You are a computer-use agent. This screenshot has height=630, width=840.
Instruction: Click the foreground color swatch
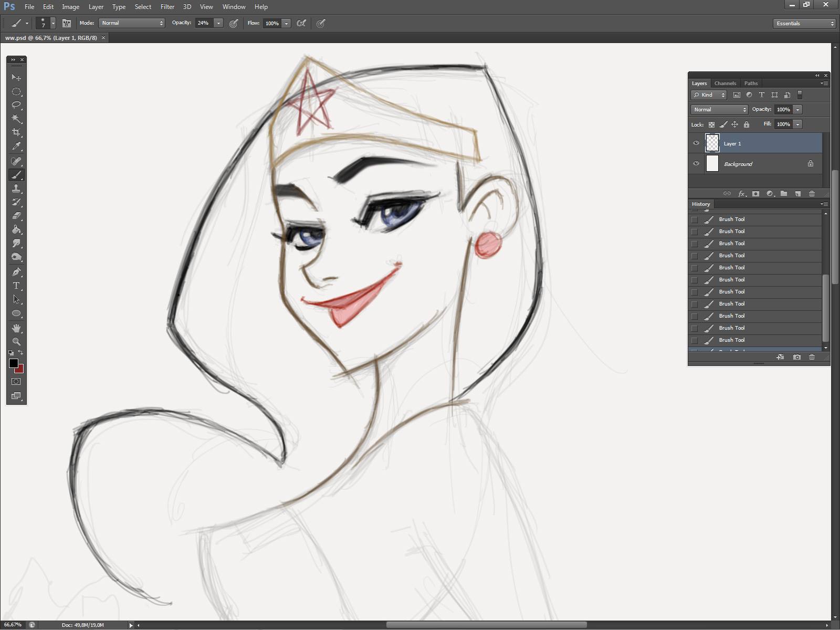pyautogui.click(x=14, y=363)
